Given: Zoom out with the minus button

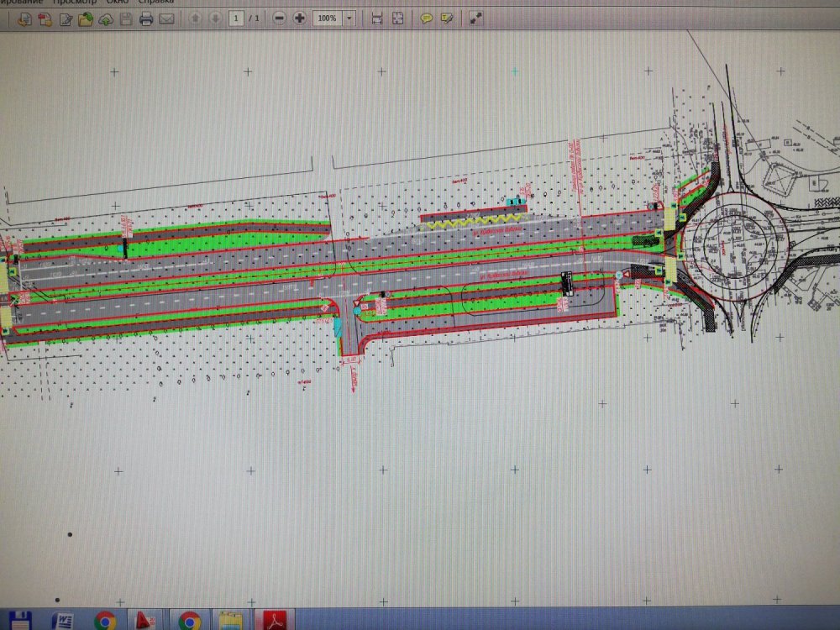Looking at the screenshot, I should click(279, 18).
